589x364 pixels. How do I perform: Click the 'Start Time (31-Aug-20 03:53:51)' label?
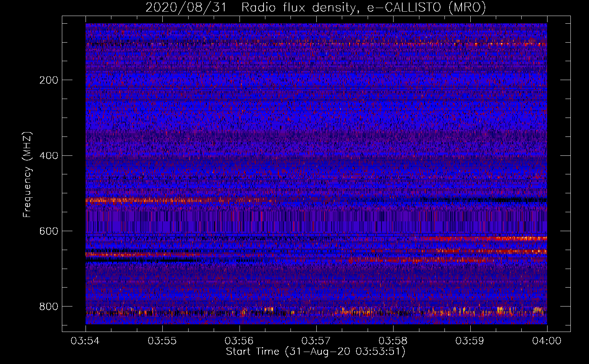click(316, 352)
